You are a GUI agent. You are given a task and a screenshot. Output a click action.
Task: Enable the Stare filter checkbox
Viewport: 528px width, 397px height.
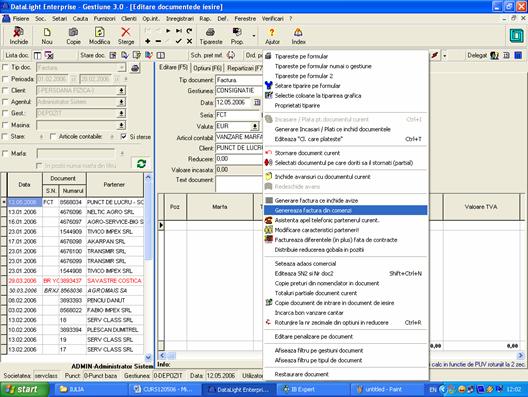(5, 137)
